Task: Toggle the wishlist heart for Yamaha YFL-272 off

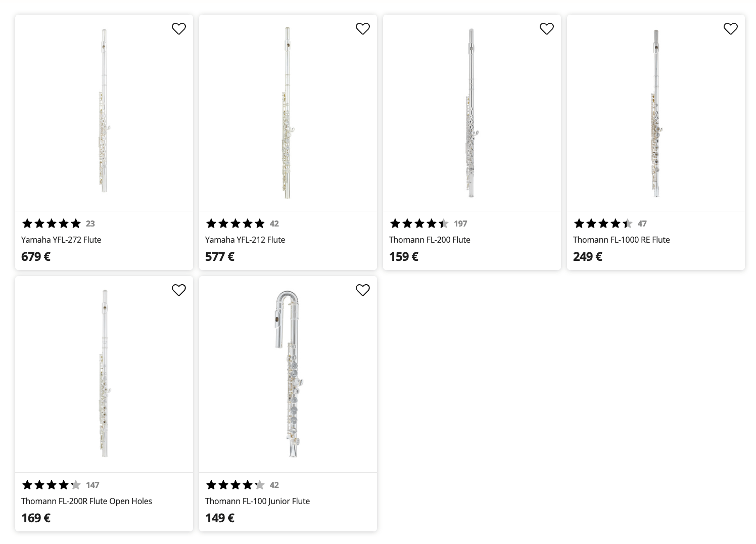Action: coord(179,29)
